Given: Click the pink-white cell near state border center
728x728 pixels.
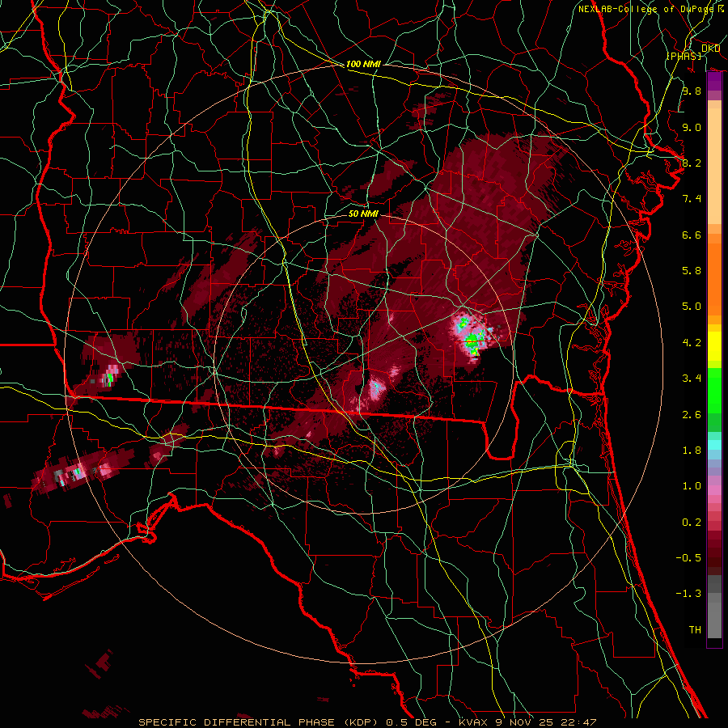Looking at the screenshot, I should 375,388.
